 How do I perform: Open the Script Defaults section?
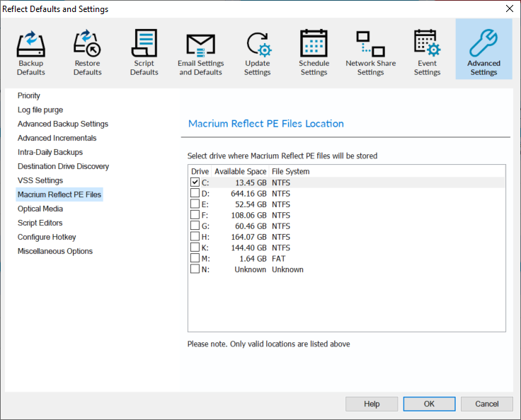click(144, 52)
